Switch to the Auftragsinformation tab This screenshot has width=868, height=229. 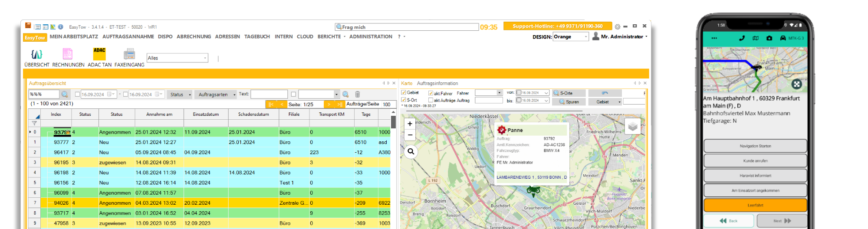pyautogui.click(x=437, y=83)
